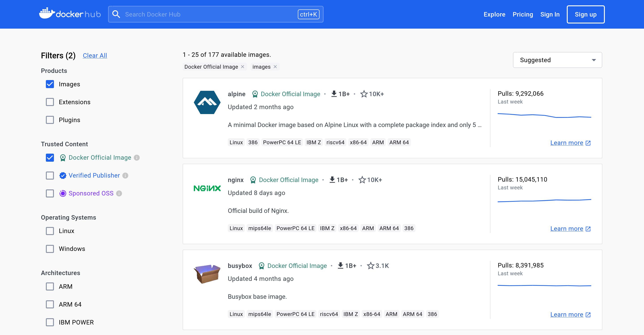Open the Suggested sort dropdown
The width and height of the screenshot is (644, 335).
(x=557, y=60)
